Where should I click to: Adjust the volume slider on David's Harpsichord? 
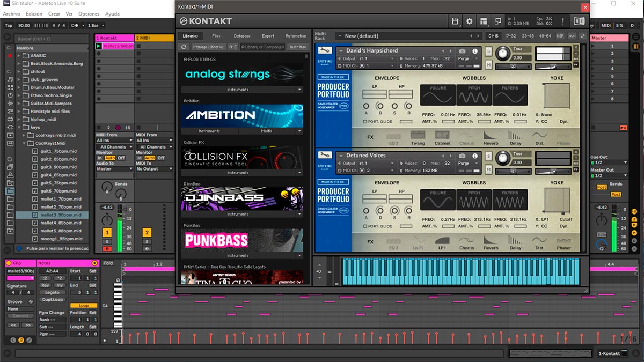coord(552,67)
